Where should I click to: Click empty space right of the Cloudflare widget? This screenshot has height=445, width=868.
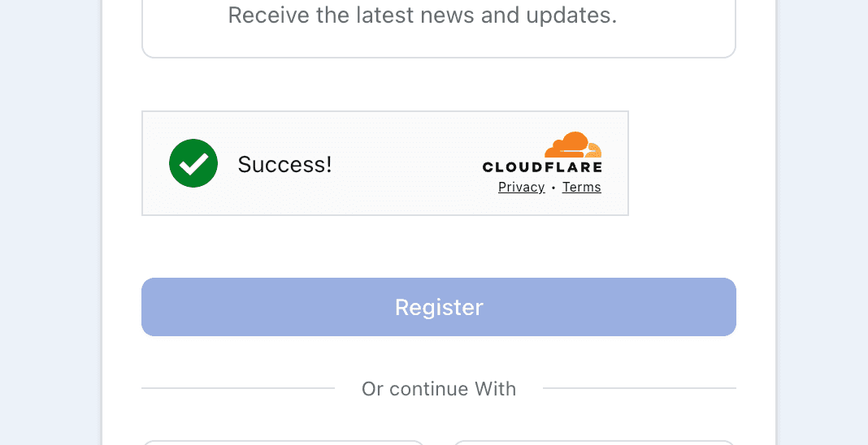tap(683, 163)
